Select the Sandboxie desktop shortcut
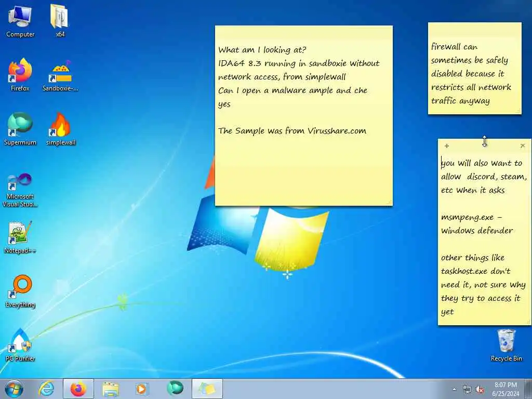Viewport: 532px width, 399px height. tap(60, 75)
